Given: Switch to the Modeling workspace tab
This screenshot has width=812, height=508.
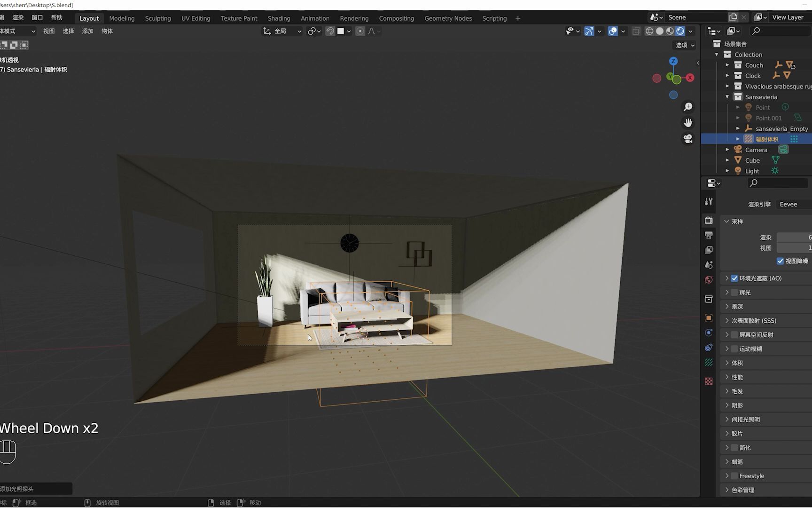Looking at the screenshot, I should 122,18.
